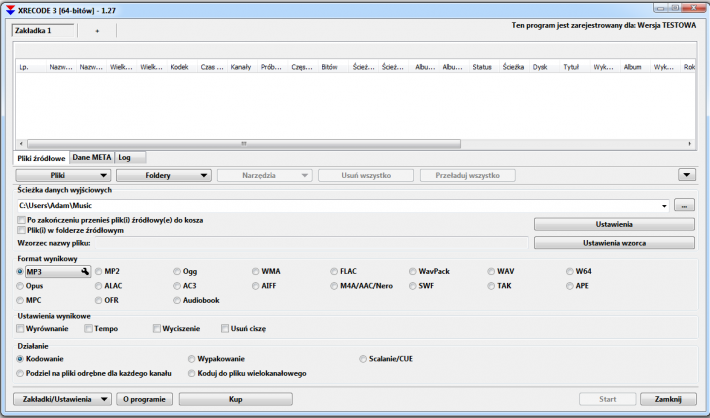Choose AC3 output format
Viewport: 710px width, 418px height.
[177, 286]
